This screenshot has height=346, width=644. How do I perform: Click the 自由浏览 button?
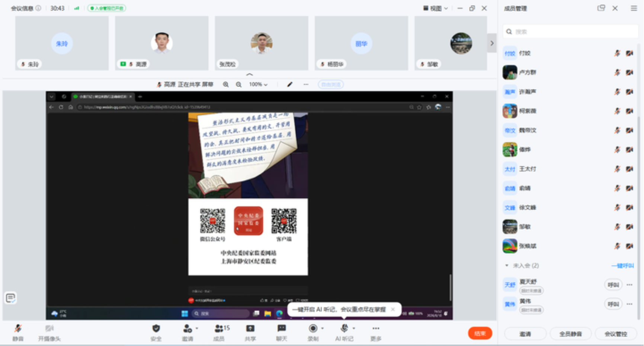331,84
